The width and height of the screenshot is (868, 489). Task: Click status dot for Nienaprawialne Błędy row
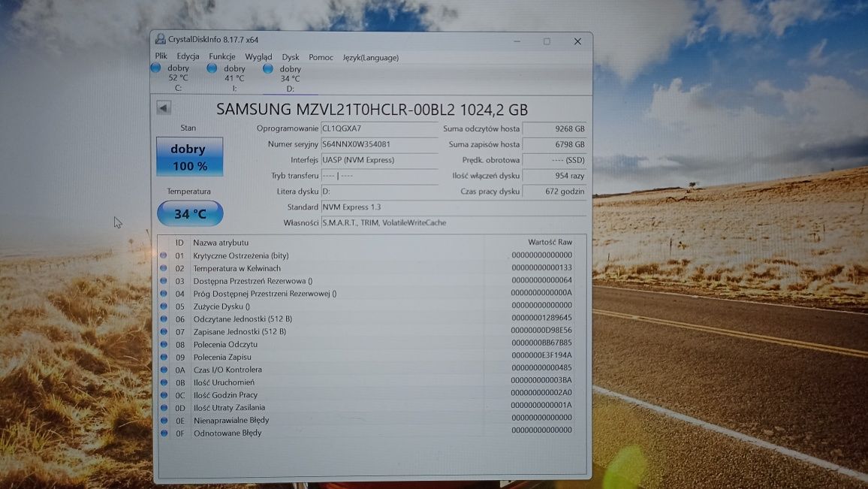pos(164,421)
